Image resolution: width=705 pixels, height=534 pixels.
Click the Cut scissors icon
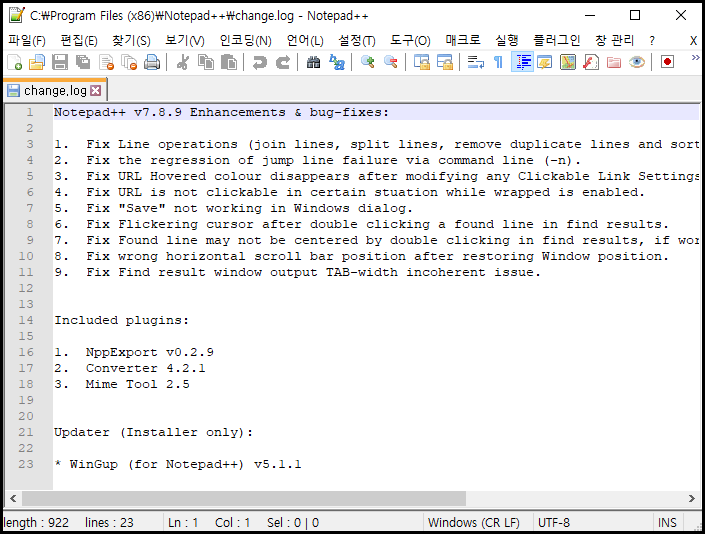(183, 62)
